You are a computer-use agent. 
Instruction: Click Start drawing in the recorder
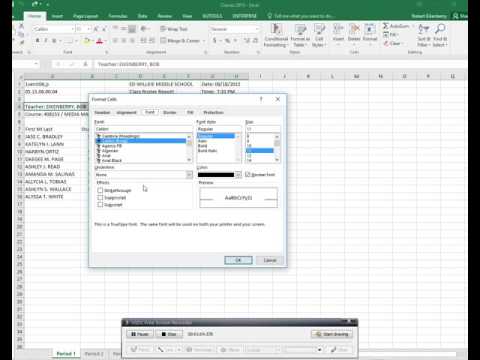point(332,334)
